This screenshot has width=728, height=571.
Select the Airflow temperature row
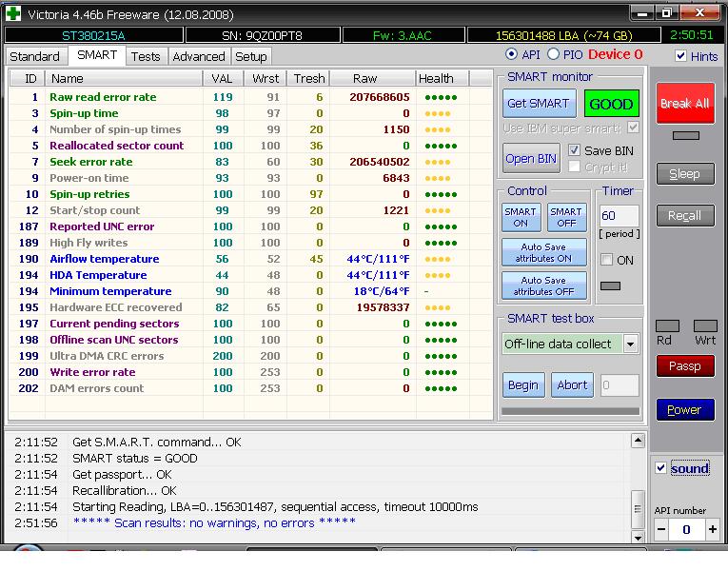pyautogui.click(x=250, y=259)
